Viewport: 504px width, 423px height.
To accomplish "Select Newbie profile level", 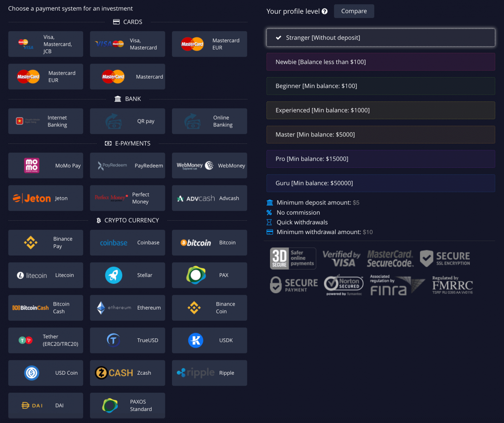I will click(381, 62).
